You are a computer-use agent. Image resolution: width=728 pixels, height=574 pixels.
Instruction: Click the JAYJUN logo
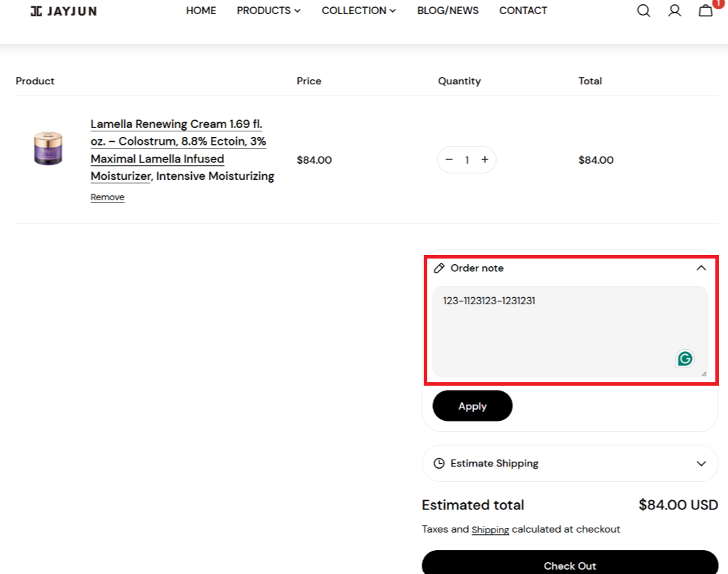click(x=64, y=11)
